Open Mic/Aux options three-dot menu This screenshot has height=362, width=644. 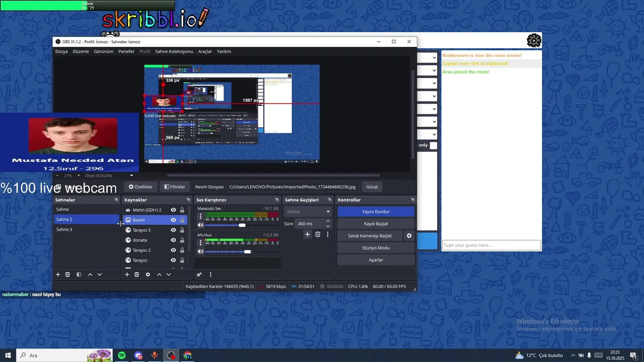coord(200,242)
